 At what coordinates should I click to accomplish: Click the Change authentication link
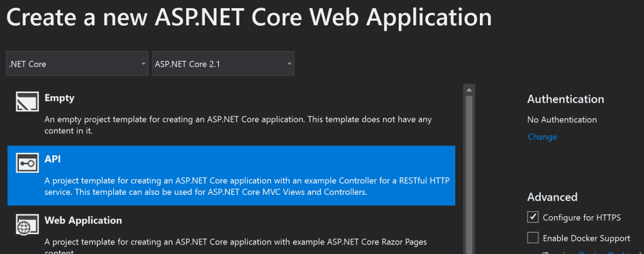click(542, 136)
